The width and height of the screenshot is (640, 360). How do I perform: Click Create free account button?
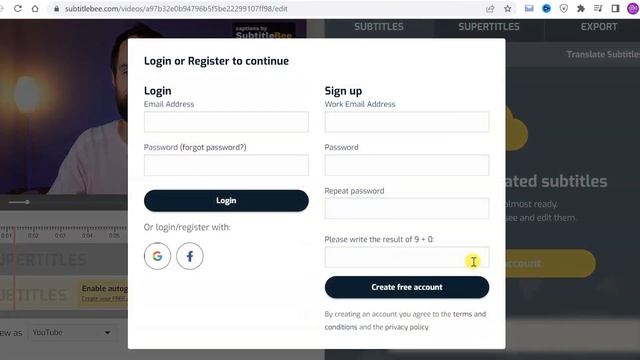(407, 287)
